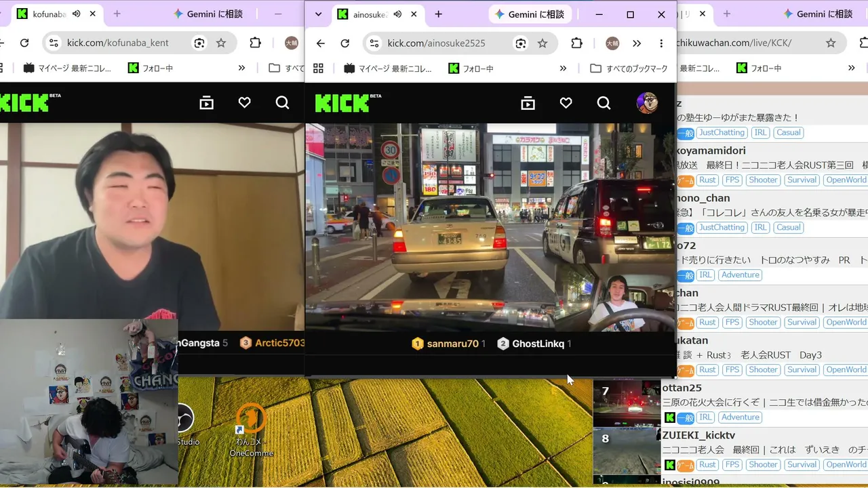Expand hidden toolbar items in ainosuke window

[x=637, y=43]
